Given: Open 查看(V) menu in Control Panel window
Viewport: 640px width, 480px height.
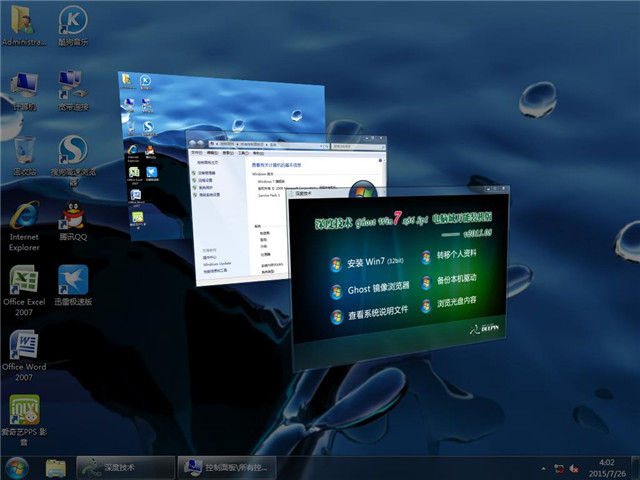Looking at the screenshot, I should 228,153.
